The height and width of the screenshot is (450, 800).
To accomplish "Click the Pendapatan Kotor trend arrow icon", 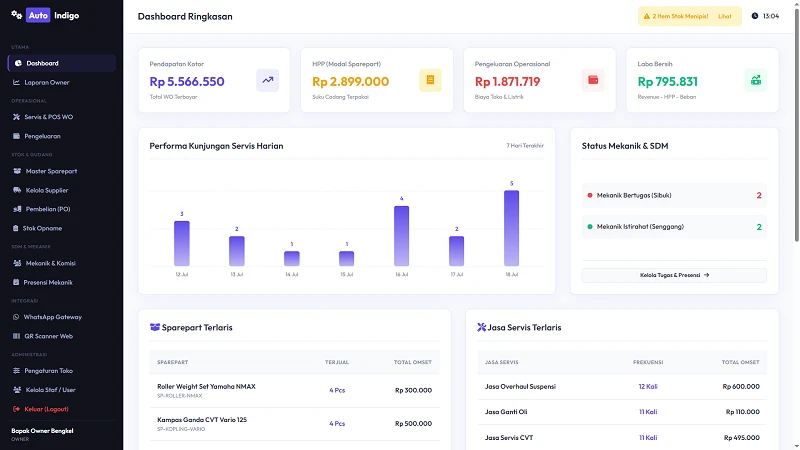I will 267,80.
